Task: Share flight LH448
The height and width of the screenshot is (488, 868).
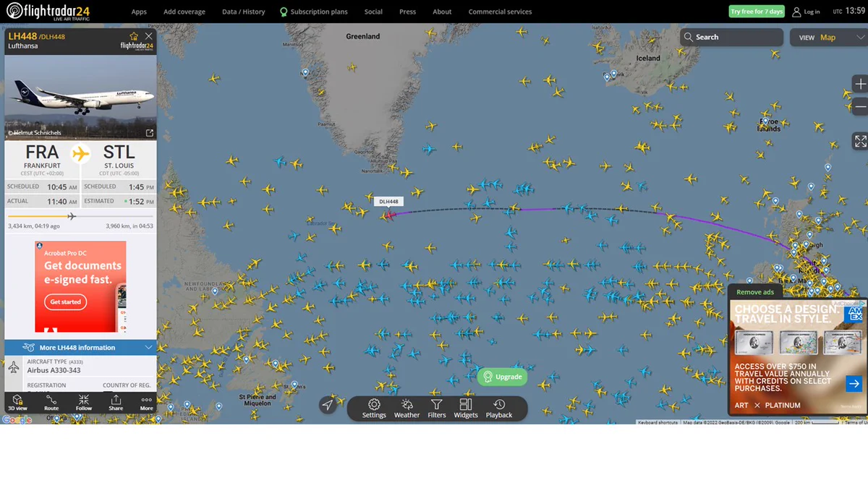Action: [x=116, y=403]
